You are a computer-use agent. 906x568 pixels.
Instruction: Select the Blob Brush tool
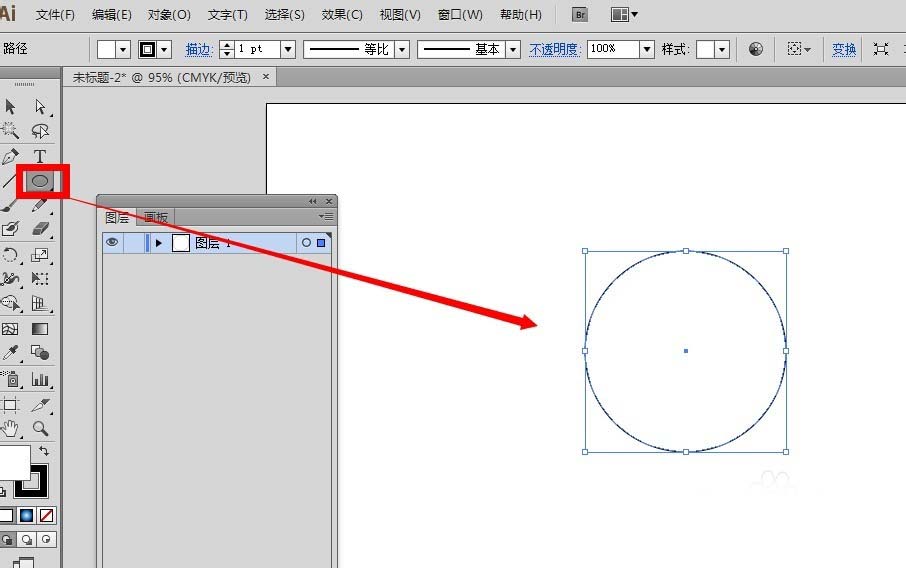[10, 229]
